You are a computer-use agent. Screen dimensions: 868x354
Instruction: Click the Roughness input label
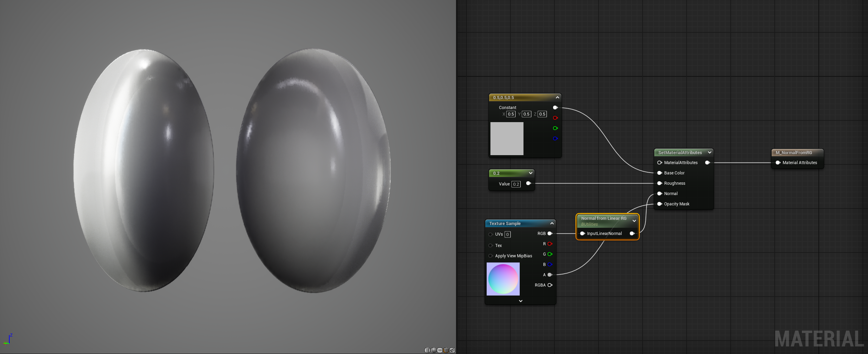674,183
